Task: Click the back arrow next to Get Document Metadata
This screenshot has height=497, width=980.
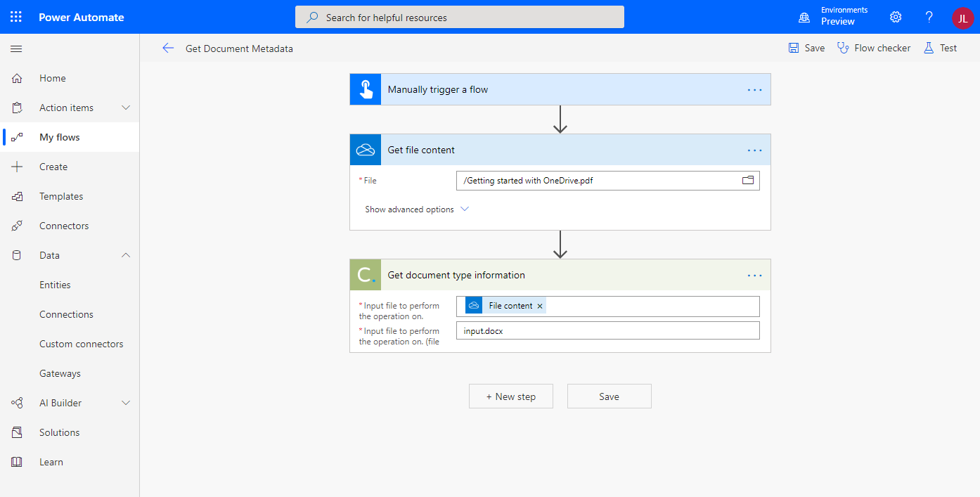Action: [168, 48]
